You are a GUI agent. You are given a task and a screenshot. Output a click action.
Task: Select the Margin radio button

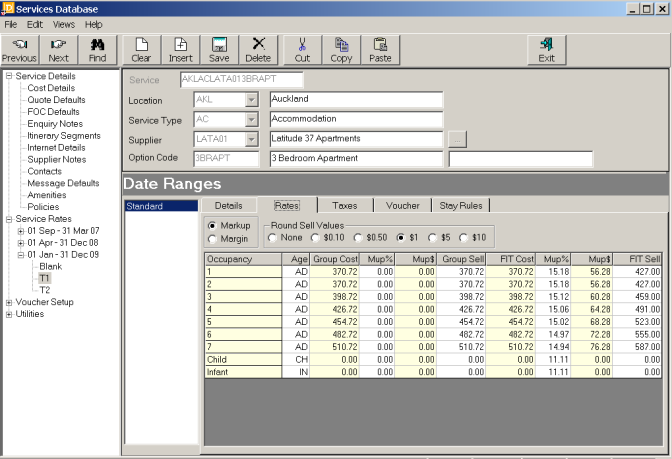tap(211, 238)
